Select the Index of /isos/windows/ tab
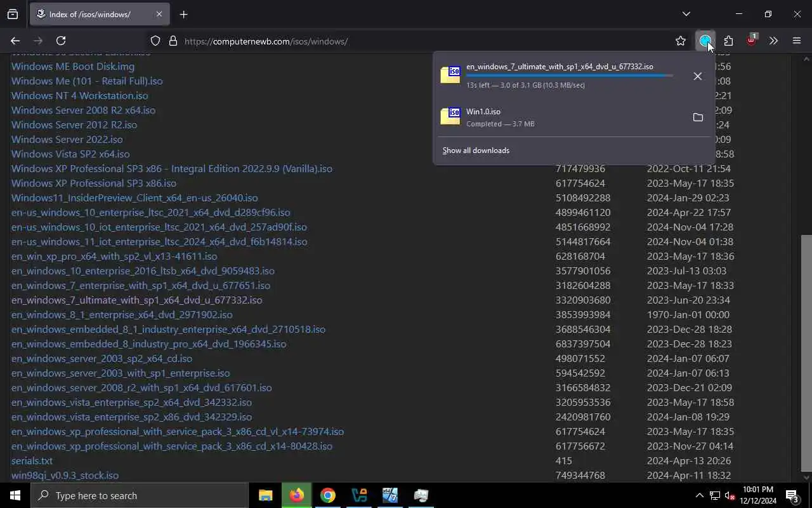Image resolution: width=812 pixels, height=508 pixels. point(100,14)
